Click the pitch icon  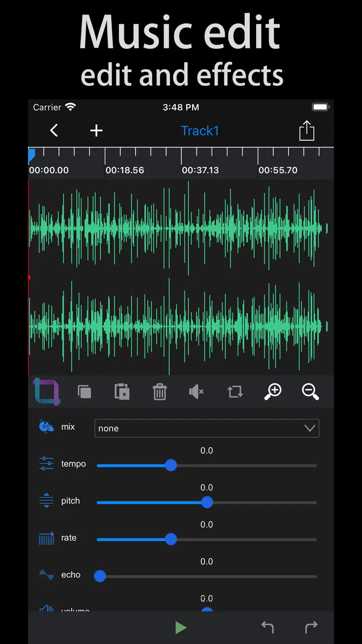coord(46,501)
